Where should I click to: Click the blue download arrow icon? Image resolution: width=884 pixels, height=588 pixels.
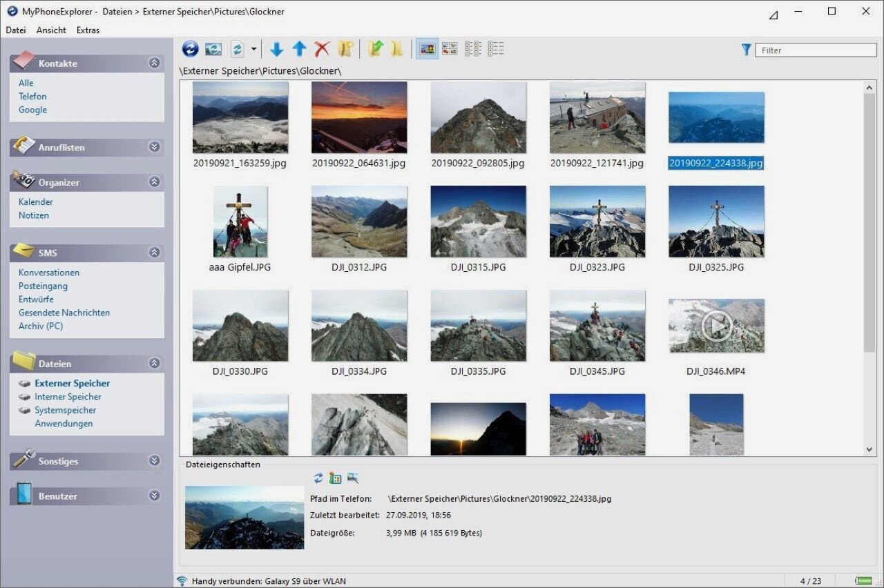pyautogui.click(x=277, y=49)
